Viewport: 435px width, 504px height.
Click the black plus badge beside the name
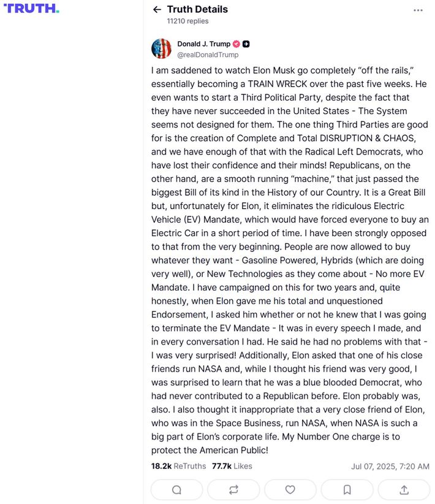coord(246,44)
